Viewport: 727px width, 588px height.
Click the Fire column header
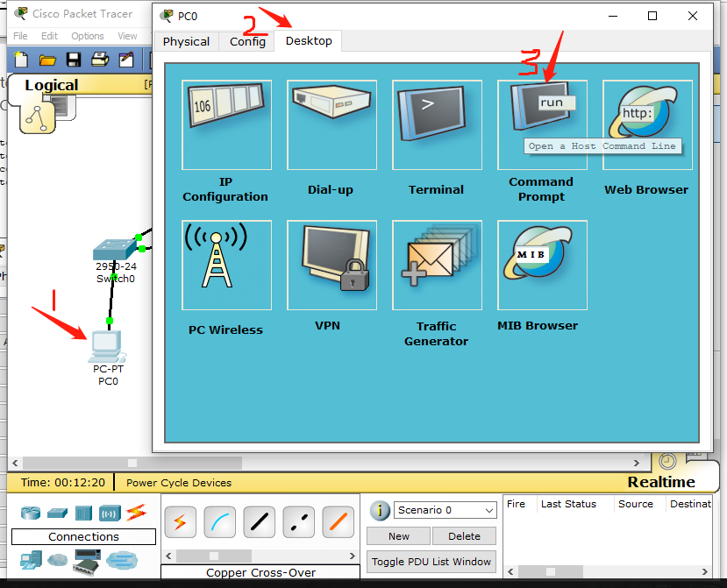[516, 504]
